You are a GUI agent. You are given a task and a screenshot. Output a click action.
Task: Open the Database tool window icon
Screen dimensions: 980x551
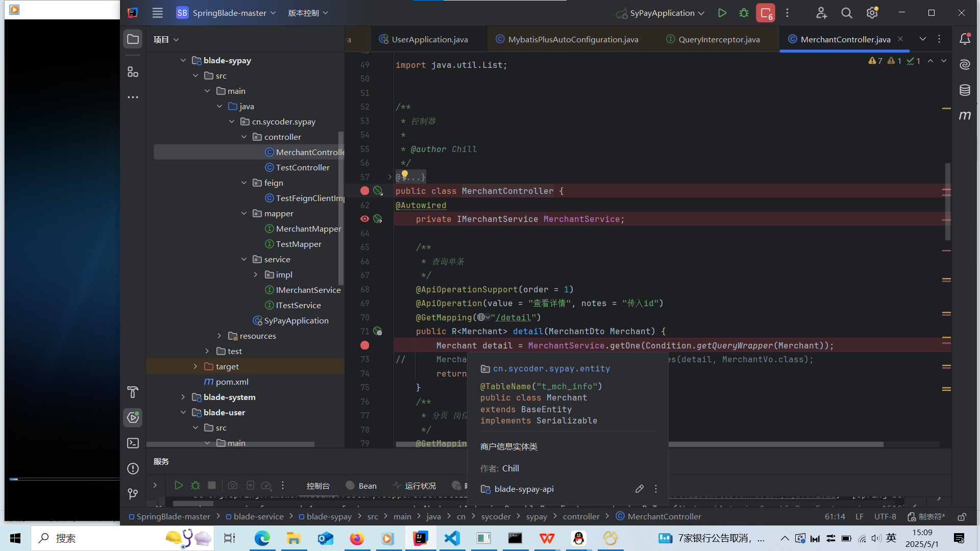tap(965, 90)
